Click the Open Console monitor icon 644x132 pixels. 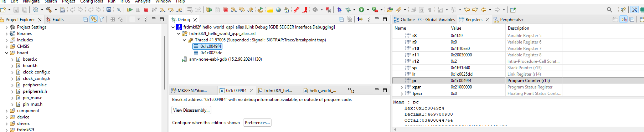109,10
